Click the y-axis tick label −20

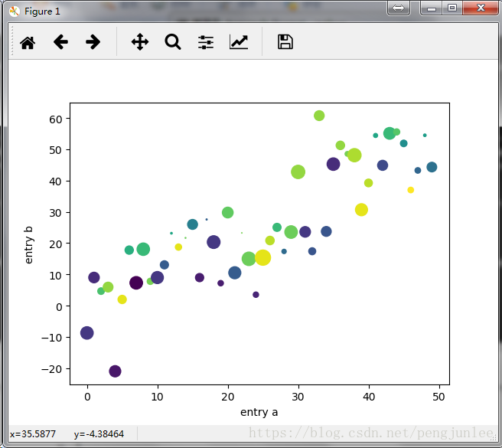pyautogui.click(x=51, y=369)
